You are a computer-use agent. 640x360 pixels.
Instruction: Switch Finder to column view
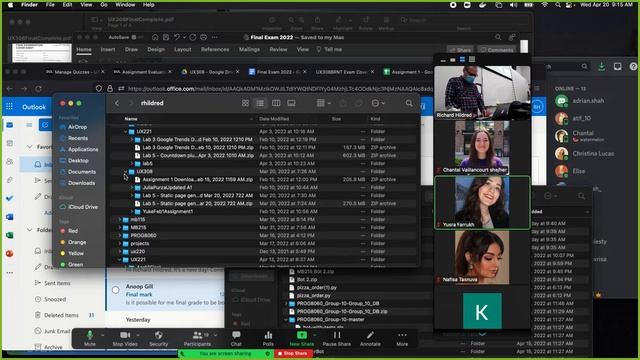(x=276, y=103)
